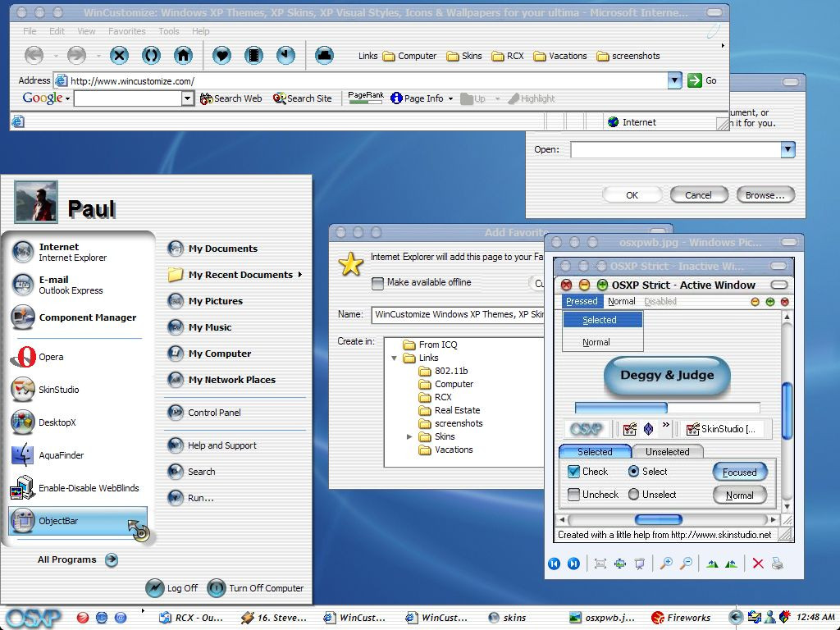Click the Name field in Add Favorite dialog
Image resolution: width=840 pixels, height=630 pixels.
[459, 314]
